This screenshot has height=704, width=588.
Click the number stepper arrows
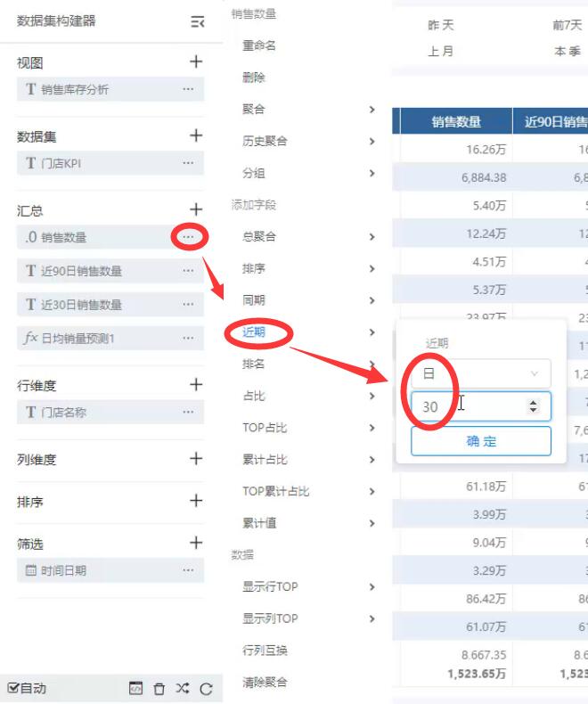coord(533,406)
